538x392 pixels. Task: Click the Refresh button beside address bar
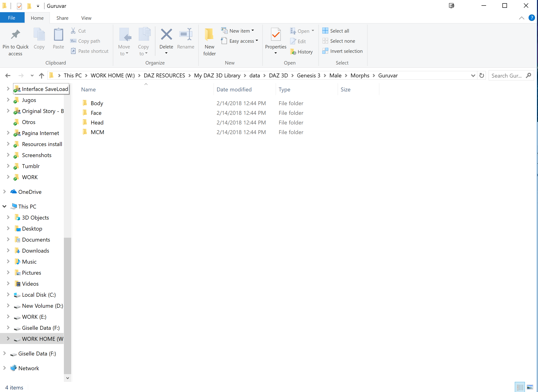481,76
